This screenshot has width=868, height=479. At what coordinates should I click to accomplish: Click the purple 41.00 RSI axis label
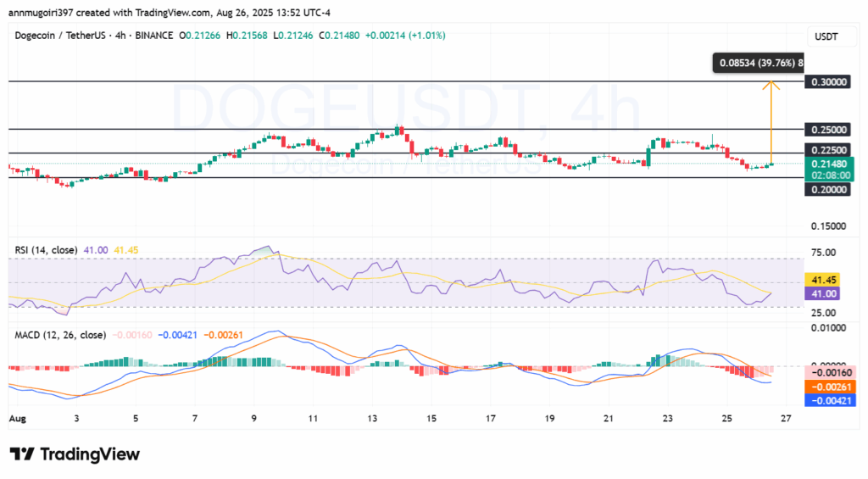(822, 293)
